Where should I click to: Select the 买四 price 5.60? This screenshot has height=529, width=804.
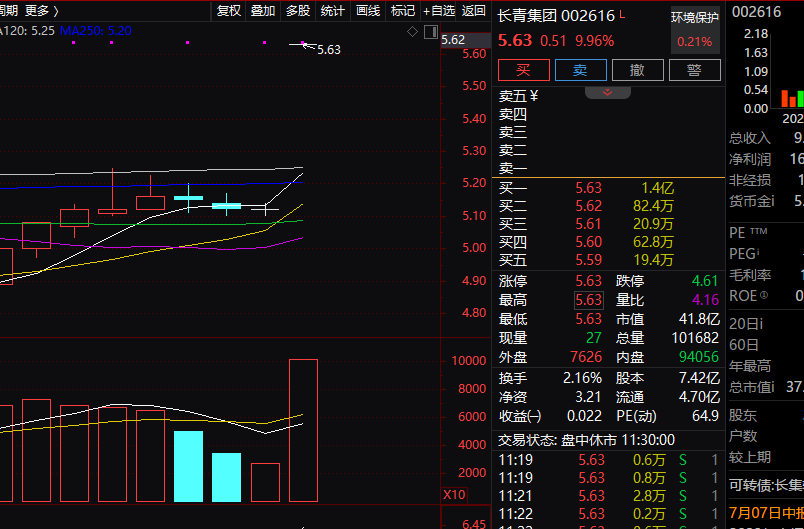click(x=588, y=242)
